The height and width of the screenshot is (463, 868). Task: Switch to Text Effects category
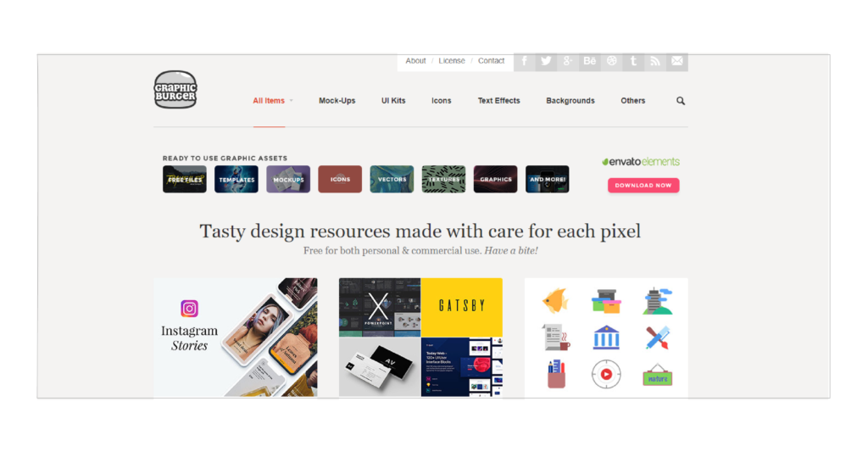tap(498, 101)
